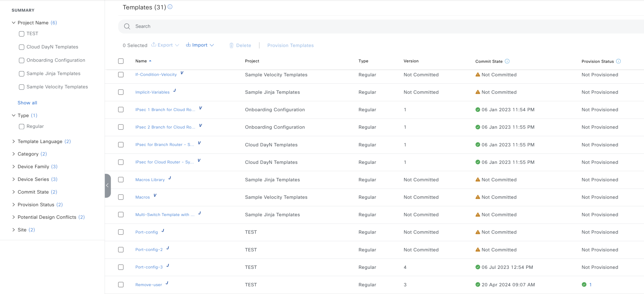Viewport: 644px width, 294px height.
Task: Click the Velocity icon next to the Macros template
Action: [x=155, y=196]
